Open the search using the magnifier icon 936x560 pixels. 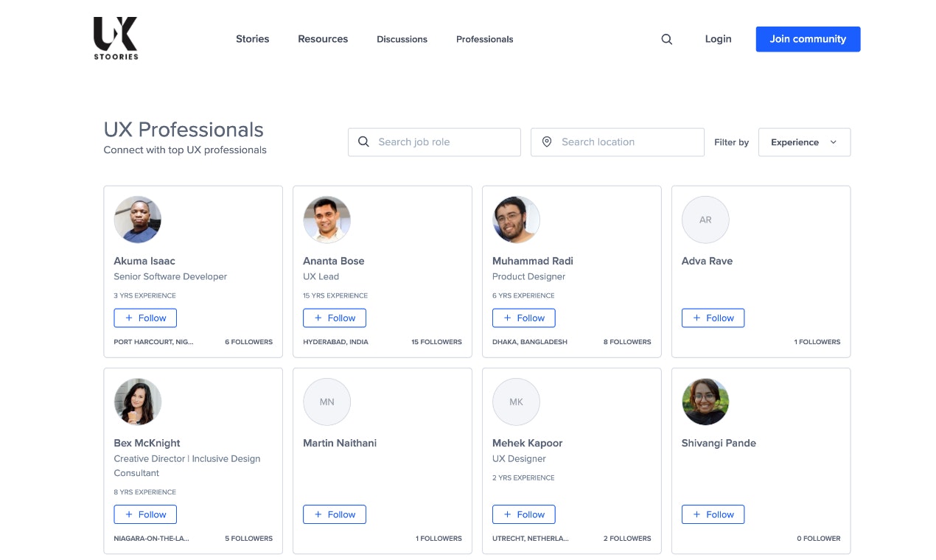[666, 39]
